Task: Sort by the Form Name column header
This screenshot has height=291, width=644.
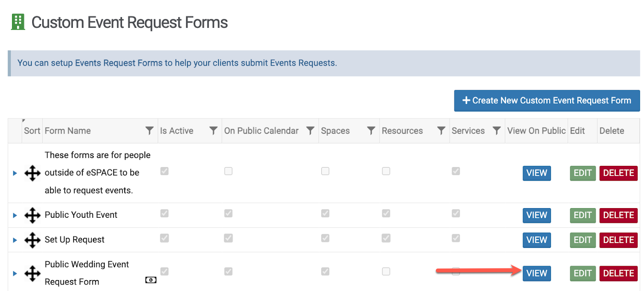Action: click(x=68, y=131)
